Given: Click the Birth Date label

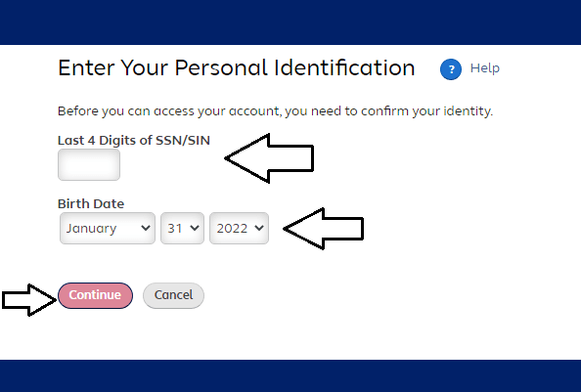Looking at the screenshot, I should 91,203.
